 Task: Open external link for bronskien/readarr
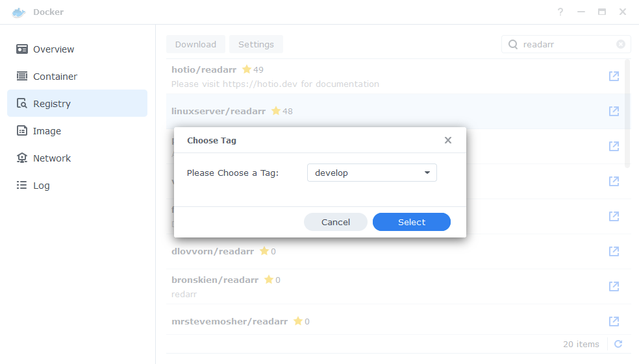click(614, 286)
